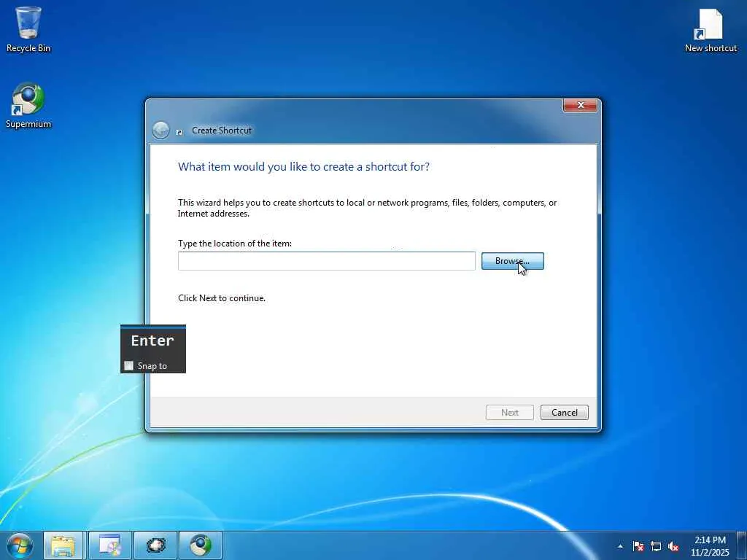This screenshot has height=560, width=747.
Task: Click the muted volume tray icon
Action: pos(673,546)
